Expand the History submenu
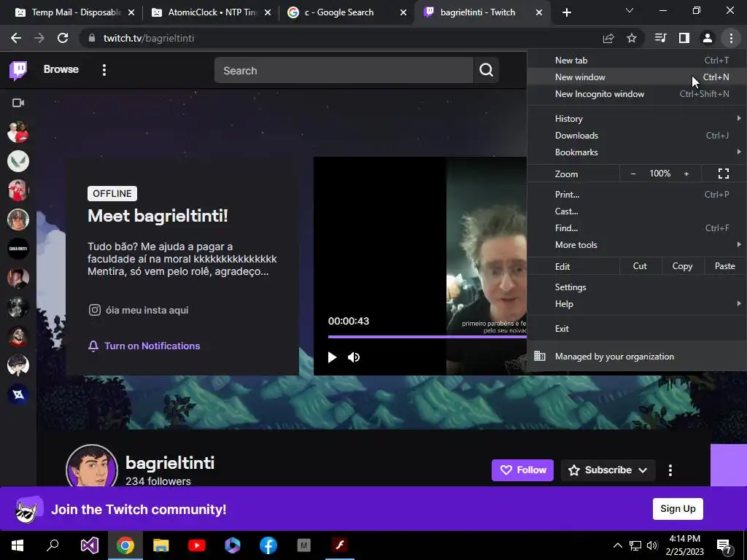This screenshot has height=560, width=747. tap(637, 119)
